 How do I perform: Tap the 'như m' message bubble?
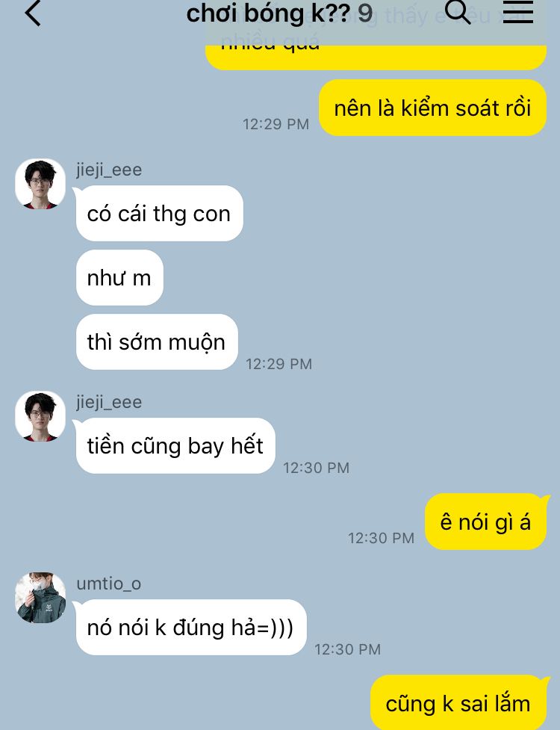tap(119, 277)
